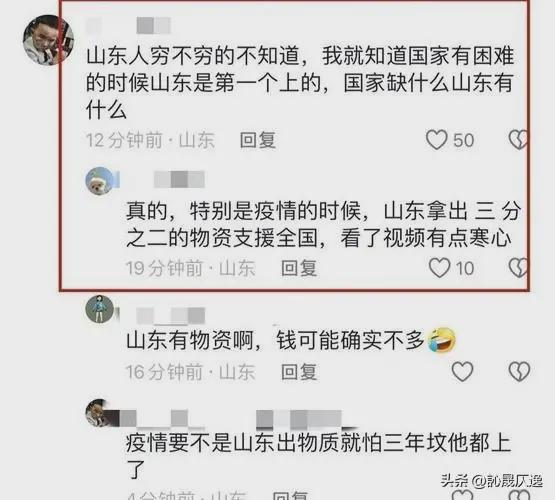This screenshot has height=500, width=555.
Task: Open top commenter's avatar photo
Action: click(x=48, y=40)
